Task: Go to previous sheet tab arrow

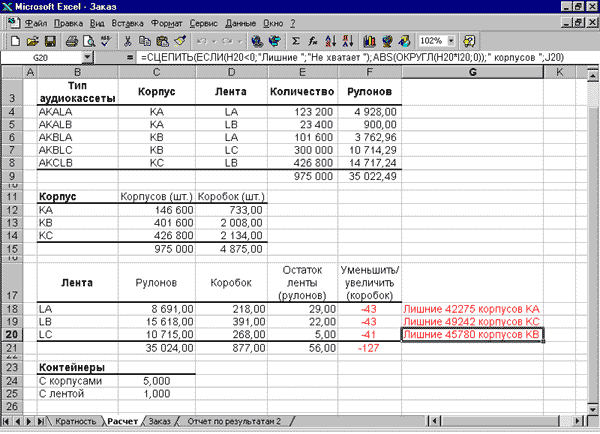Action: click(18, 421)
